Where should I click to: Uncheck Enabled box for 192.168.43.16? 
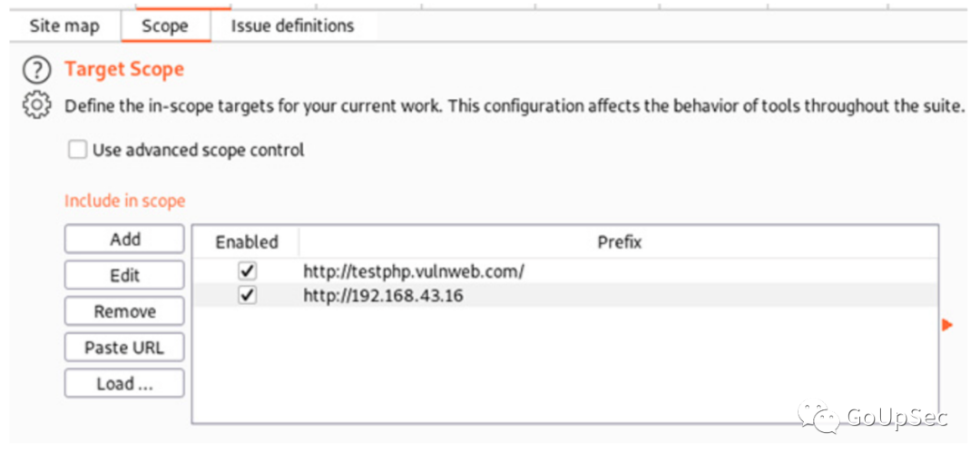coord(248,295)
